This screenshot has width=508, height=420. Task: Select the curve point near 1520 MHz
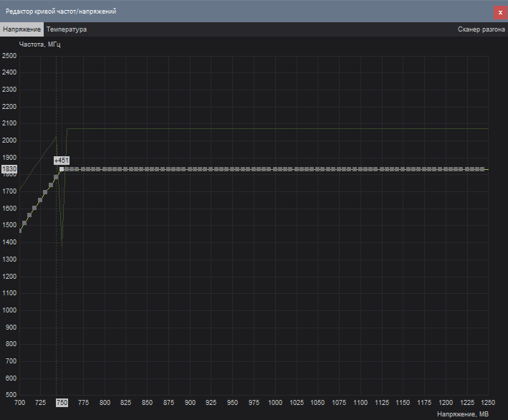pos(24,223)
